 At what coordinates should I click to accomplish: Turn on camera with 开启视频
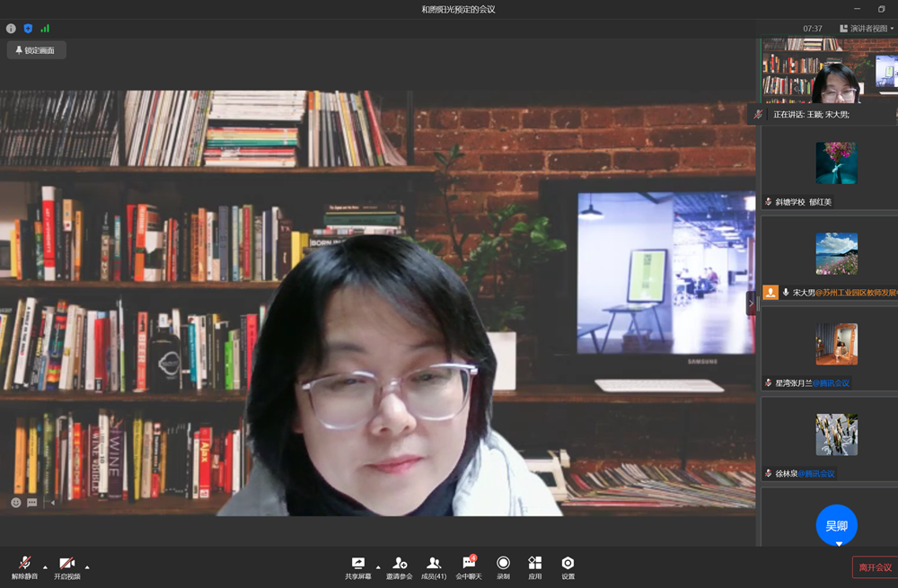click(66, 566)
